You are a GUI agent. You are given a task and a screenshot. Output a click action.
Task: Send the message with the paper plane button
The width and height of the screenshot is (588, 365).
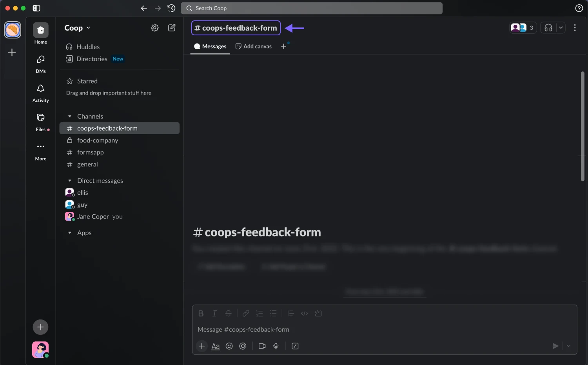tap(555, 346)
